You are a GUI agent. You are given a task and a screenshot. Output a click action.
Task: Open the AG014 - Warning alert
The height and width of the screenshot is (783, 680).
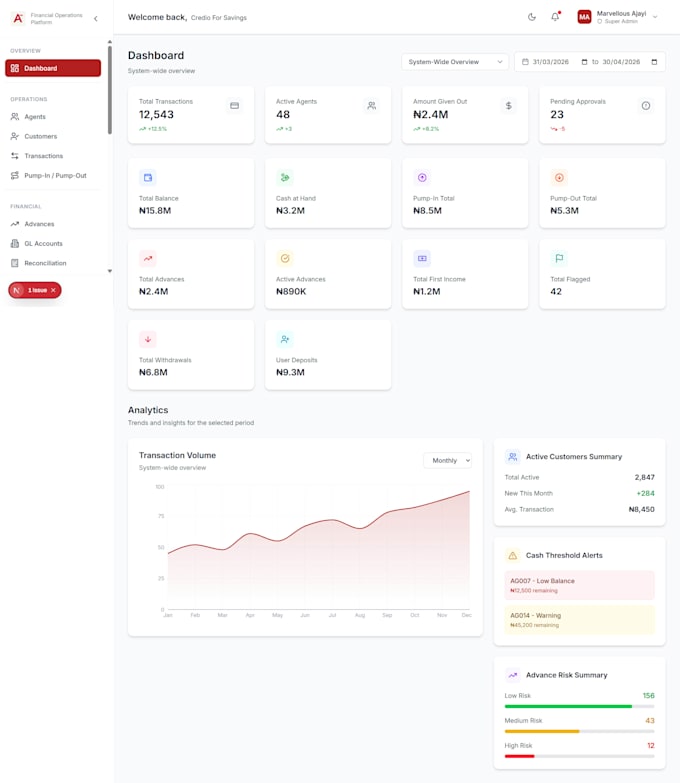tap(580, 620)
